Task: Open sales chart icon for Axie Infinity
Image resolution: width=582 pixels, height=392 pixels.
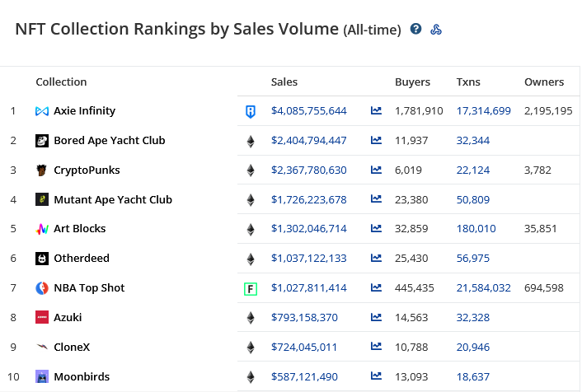Action: [x=376, y=110]
